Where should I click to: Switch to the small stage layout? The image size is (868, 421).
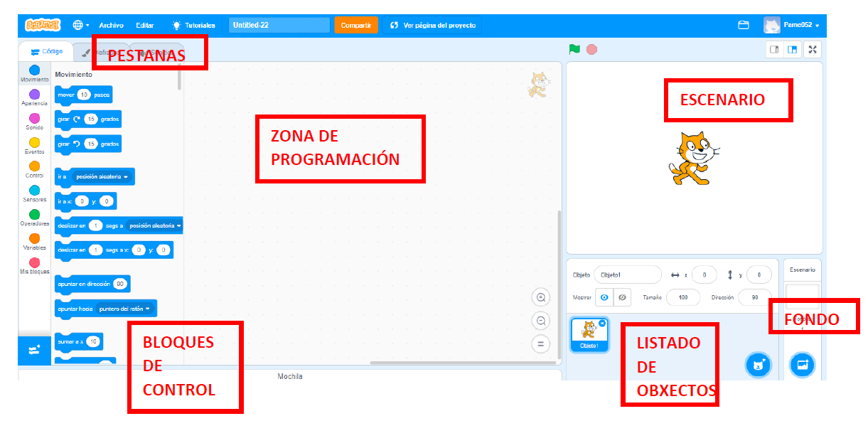pos(774,50)
